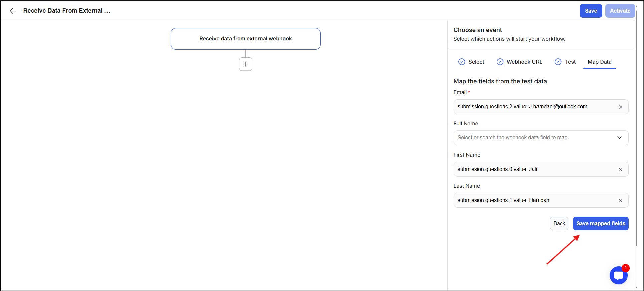The width and height of the screenshot is (644, 291).
Task: Go to the Webhook URL tab
Action: pyautogui.click(x=524, y=62)
